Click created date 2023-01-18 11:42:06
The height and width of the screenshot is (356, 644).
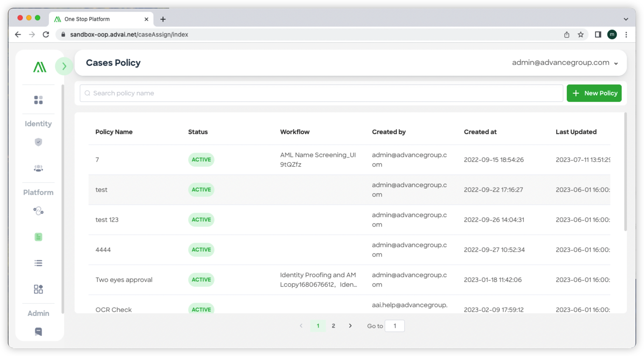click(492, 280)
